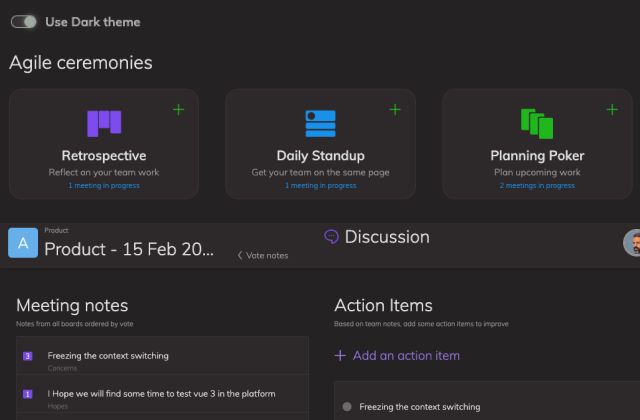
Task: Go back to Vote notes step
Action: click(x=262, y=256)
